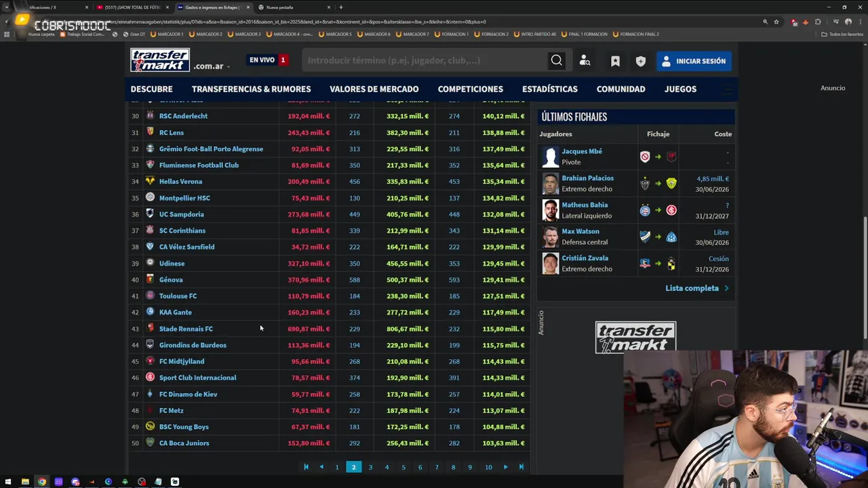Click the Transfermarkt logo in header

point(160,60)
